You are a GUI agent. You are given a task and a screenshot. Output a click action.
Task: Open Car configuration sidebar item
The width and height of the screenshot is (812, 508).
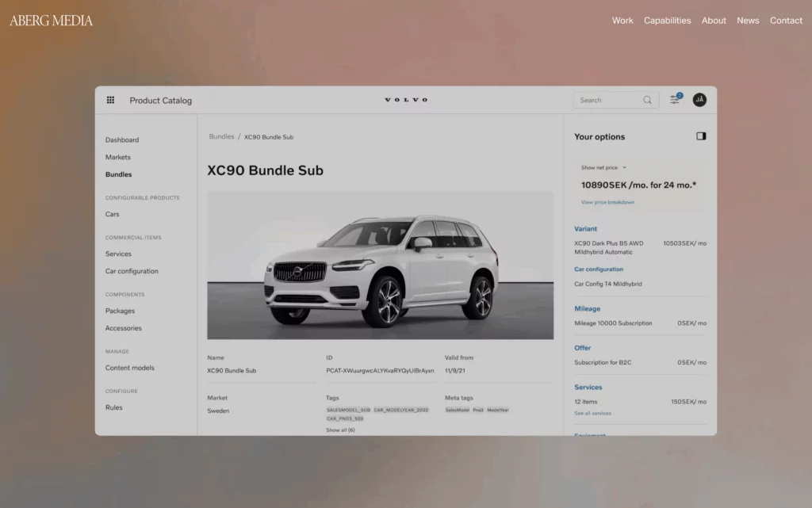click(x=132, y=271)
